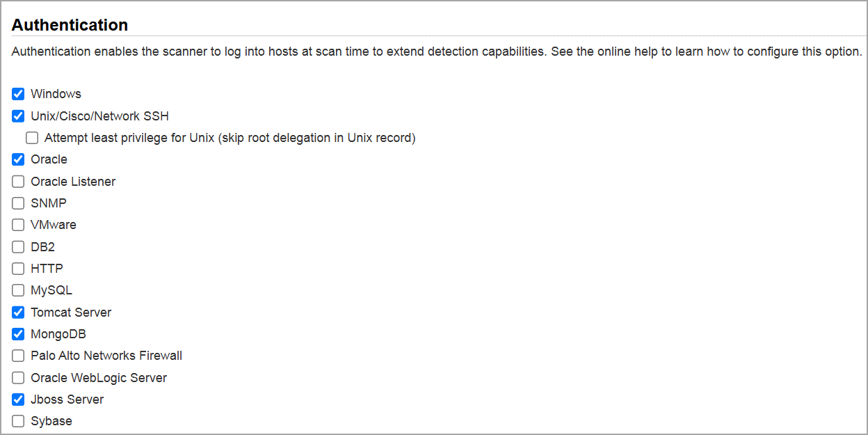The image size is (868, 435).
Task: Check 'Attempt least privilege for Unix' option
Action: (32, 138)
